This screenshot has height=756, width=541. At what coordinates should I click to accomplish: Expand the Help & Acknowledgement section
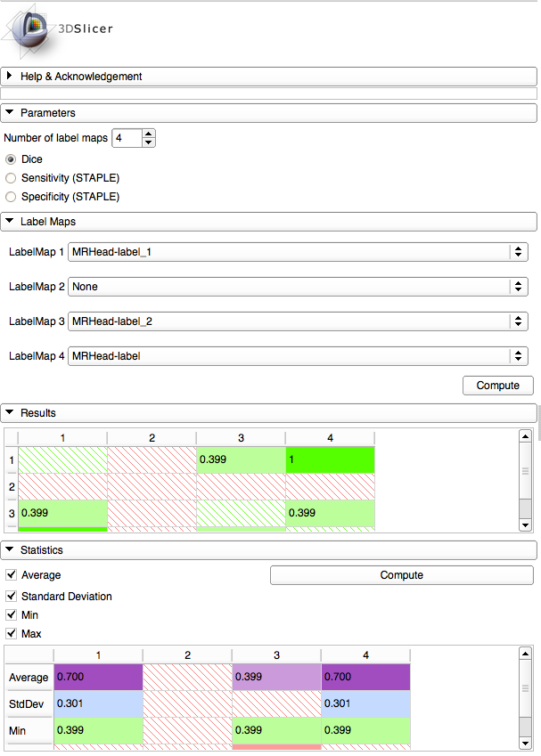coord(269,77)
